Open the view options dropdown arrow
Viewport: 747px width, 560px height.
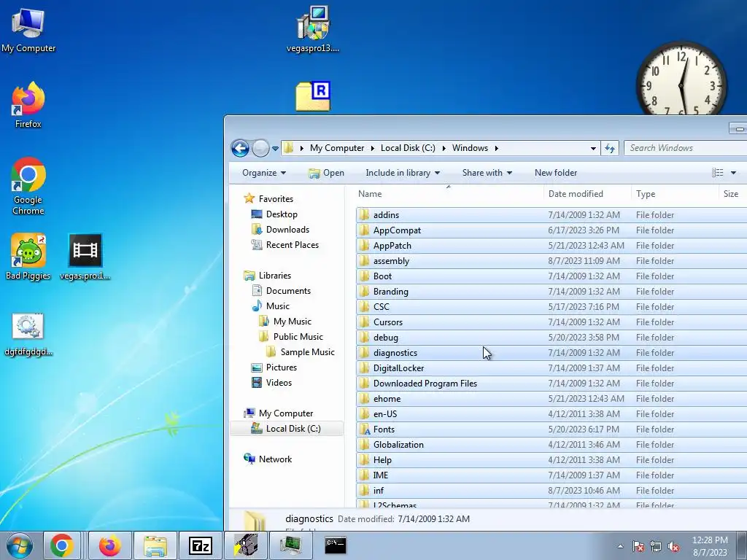(x=734, y=173)
